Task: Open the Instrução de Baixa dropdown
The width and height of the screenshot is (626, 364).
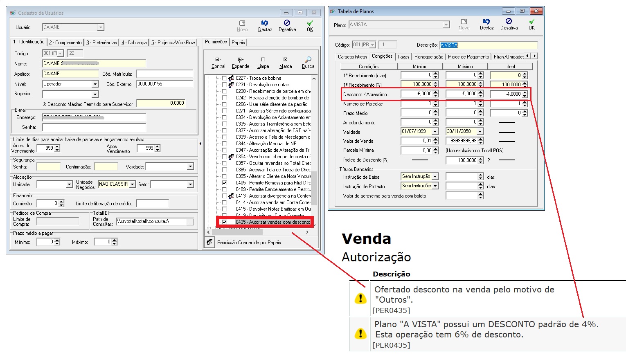Action: (x=435, y=177)
